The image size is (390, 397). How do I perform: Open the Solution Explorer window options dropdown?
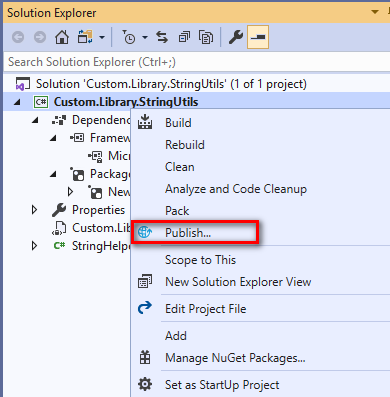(x=375, y=12)
